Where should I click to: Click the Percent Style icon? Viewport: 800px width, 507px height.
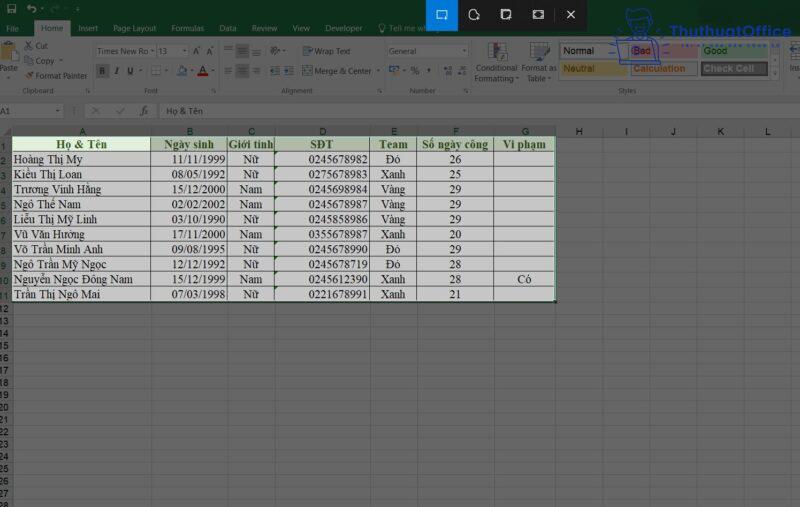pos(415,70)
